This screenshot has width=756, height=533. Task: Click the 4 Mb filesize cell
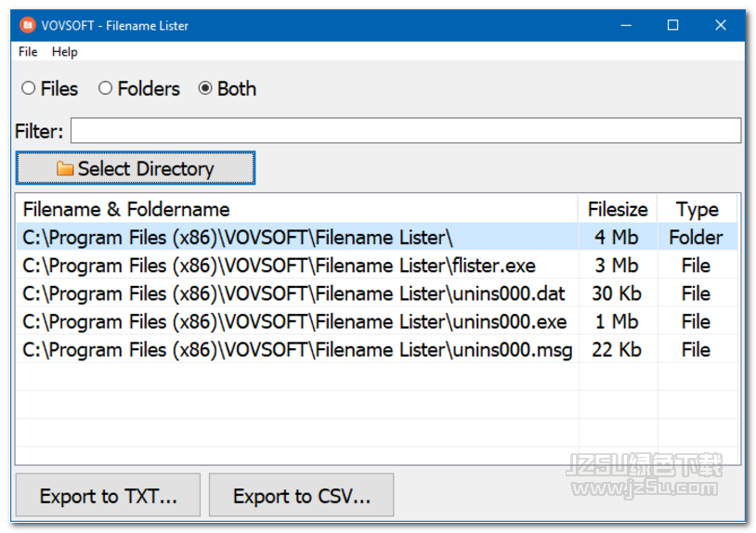click(x=617, y=237)
